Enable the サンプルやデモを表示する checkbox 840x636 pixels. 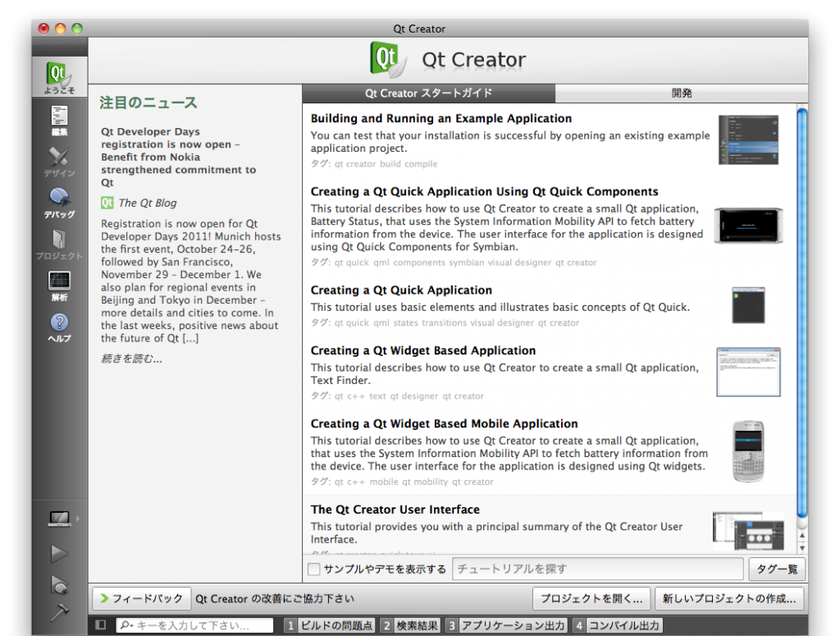314,569
